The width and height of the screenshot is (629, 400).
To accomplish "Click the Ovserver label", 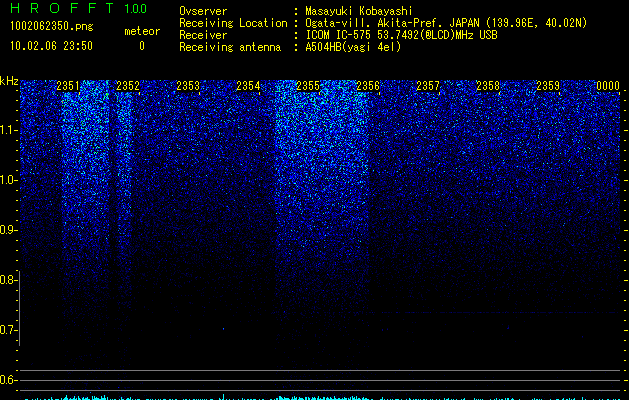I will [x=203, y=11].
